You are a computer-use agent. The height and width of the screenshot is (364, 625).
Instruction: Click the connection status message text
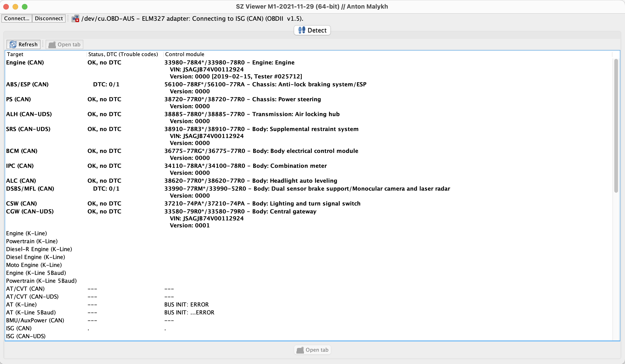[x=192, y=19]
